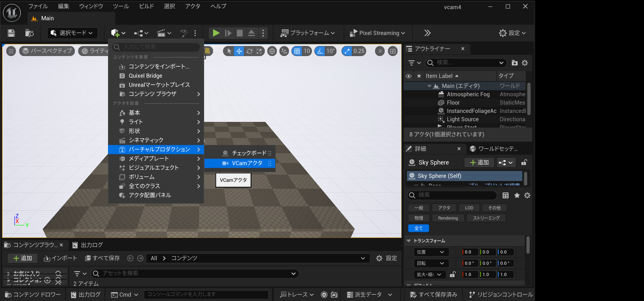Collapse the トランスフォーム section
Image resolution: width=644 pixels, height=301 pixels.
click(x=409, y=241)
